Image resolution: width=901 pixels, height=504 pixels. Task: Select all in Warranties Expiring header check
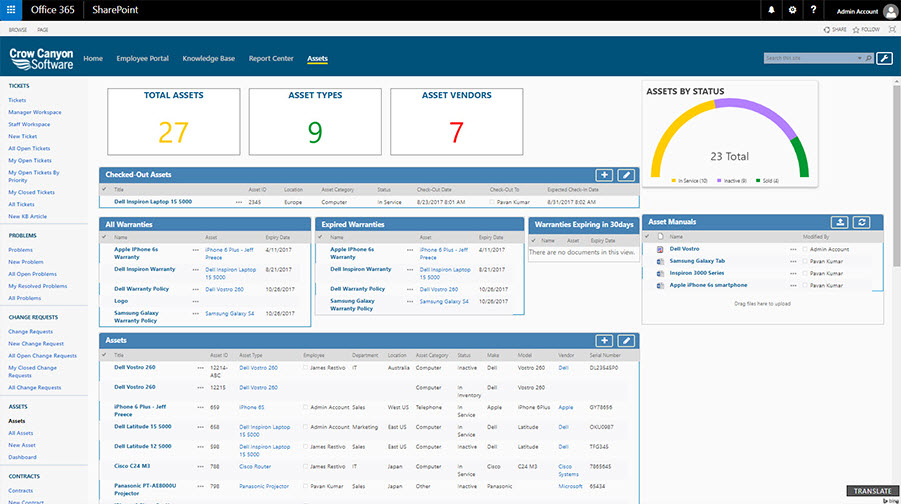pos(534,240)
